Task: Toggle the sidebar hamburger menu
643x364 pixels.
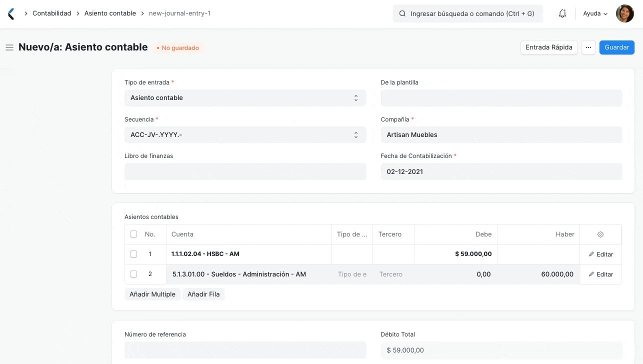Action: pyautogui.click(x=9, y=47)
